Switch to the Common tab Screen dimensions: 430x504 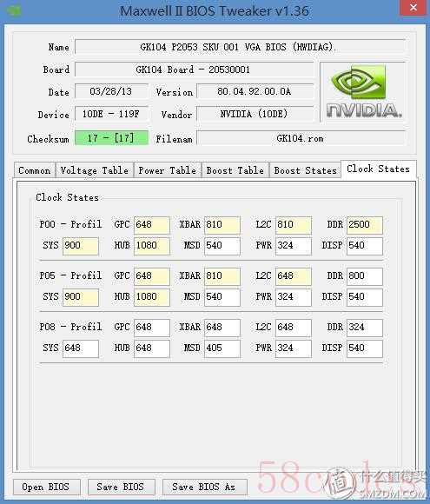pyautogui.click(x=35, y=170)
